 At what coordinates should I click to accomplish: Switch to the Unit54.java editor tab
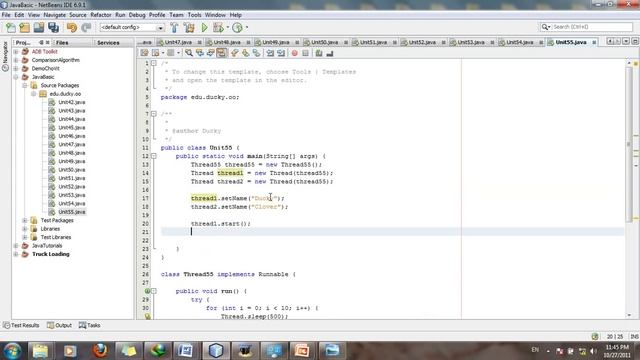click(519, 42)
